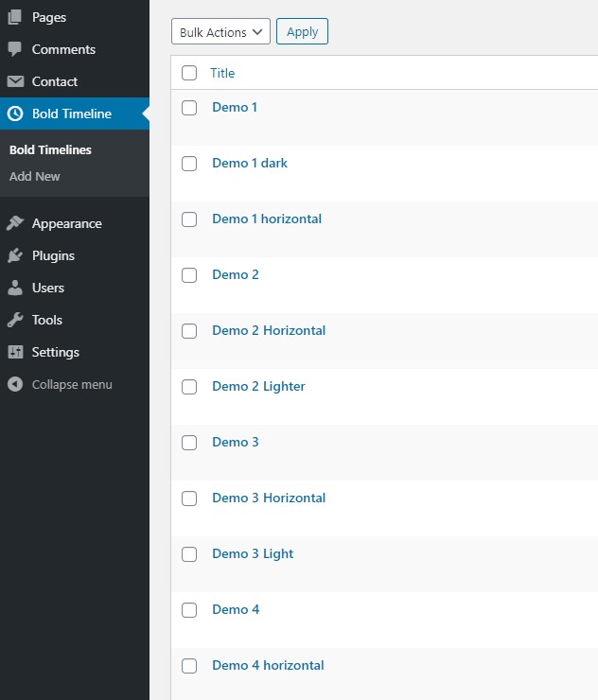This screenshot has height=700, width=598.
Task: Open the Demo 2 timeline
Action: [x=236, y=274]
